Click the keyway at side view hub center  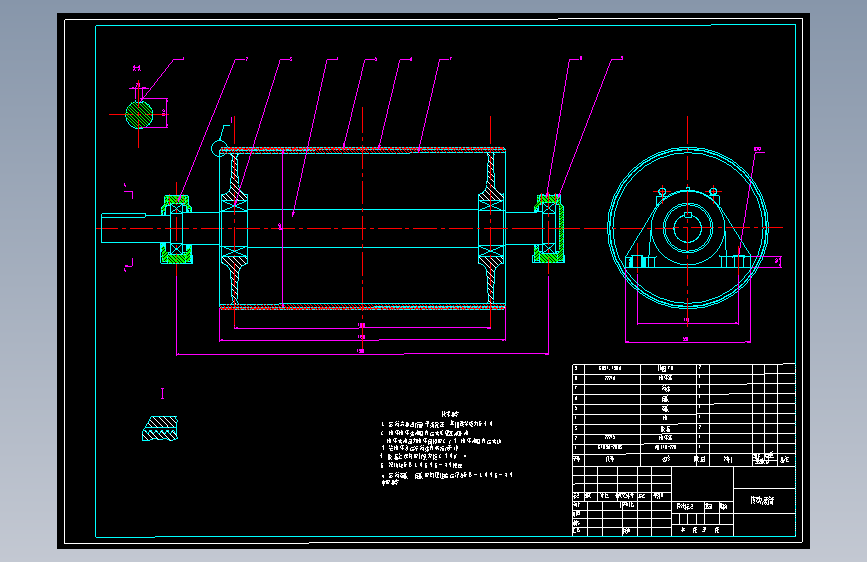[x=688, y=215]
